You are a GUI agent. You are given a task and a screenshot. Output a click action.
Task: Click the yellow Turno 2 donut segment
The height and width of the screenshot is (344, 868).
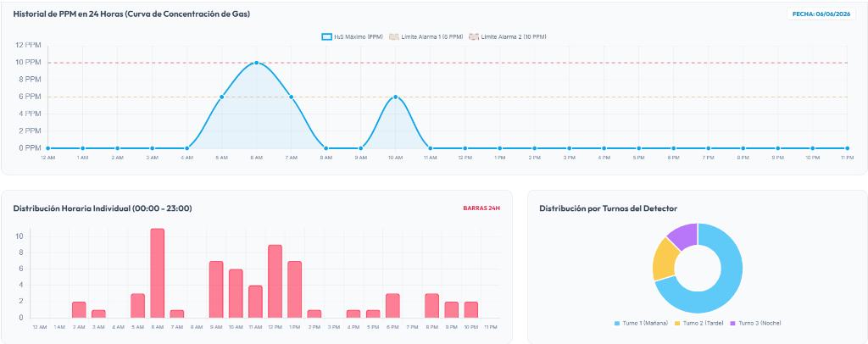(665, 262)
